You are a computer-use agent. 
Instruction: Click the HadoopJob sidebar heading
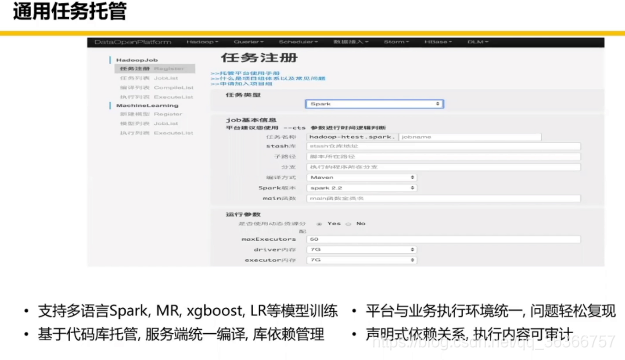coord(137,60)
